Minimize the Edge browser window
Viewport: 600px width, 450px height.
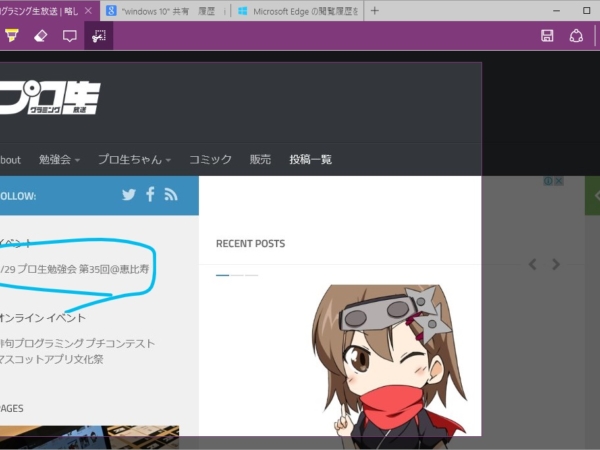tap(557, 11)
